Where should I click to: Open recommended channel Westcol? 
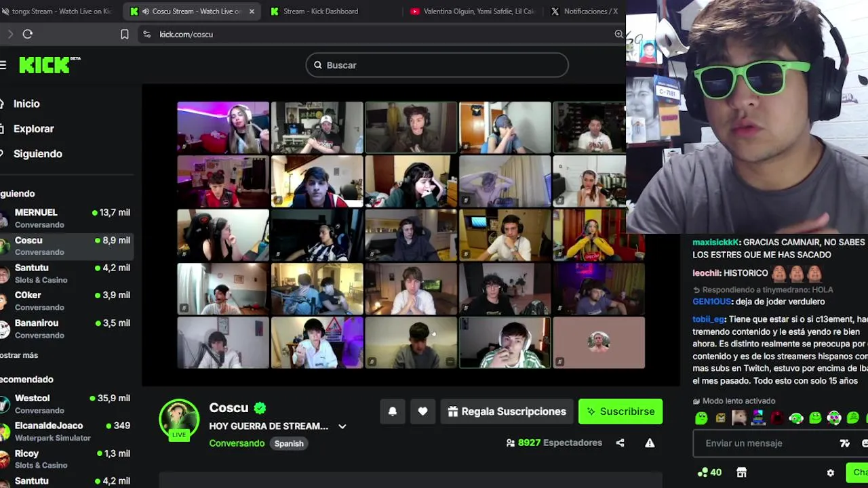66,404
